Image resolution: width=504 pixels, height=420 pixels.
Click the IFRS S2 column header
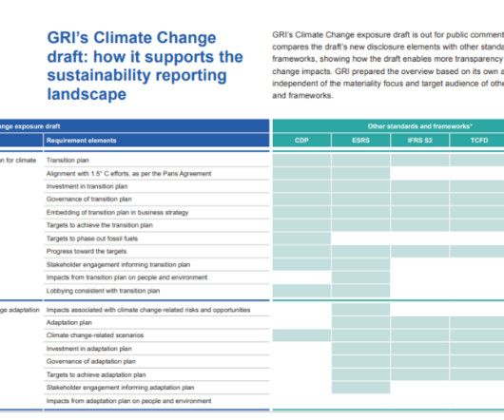point(419,141)
